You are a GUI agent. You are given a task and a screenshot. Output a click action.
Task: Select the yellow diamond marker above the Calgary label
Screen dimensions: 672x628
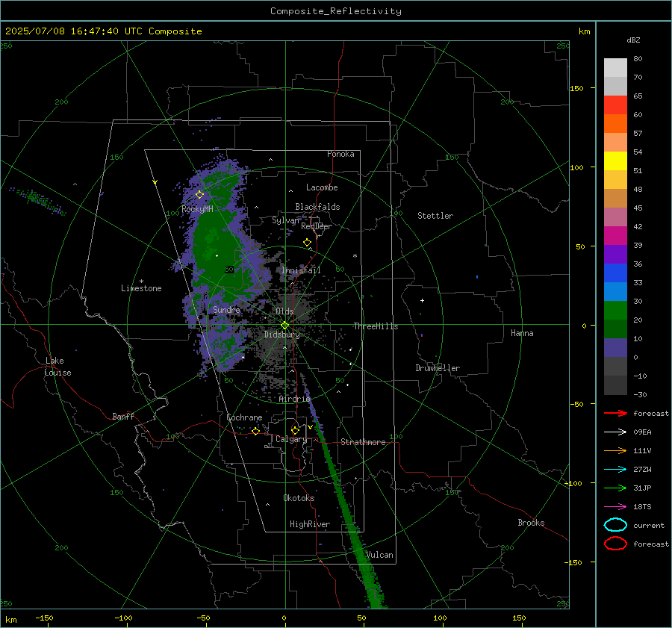(295, 430)
